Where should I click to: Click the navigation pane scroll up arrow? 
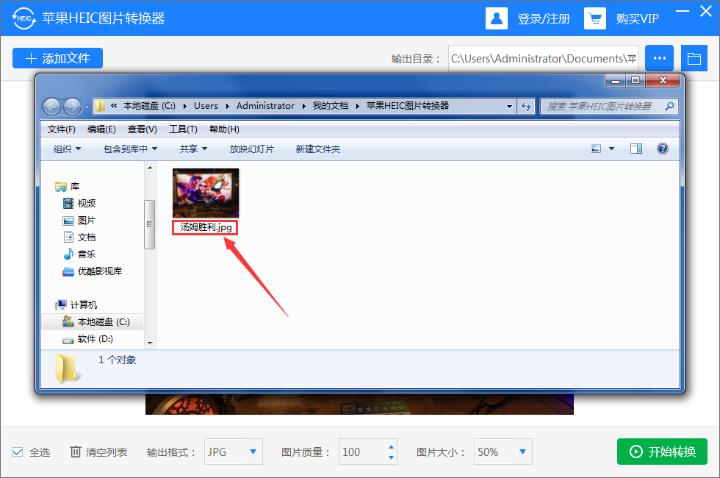(150, 168)
